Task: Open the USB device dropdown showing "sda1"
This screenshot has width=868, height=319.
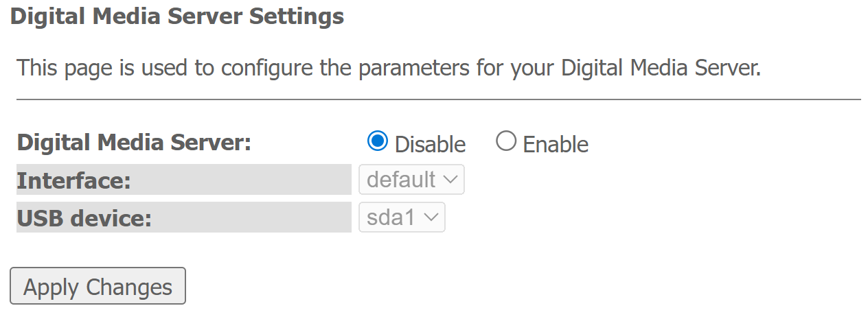Action: (x=402, y=217)
